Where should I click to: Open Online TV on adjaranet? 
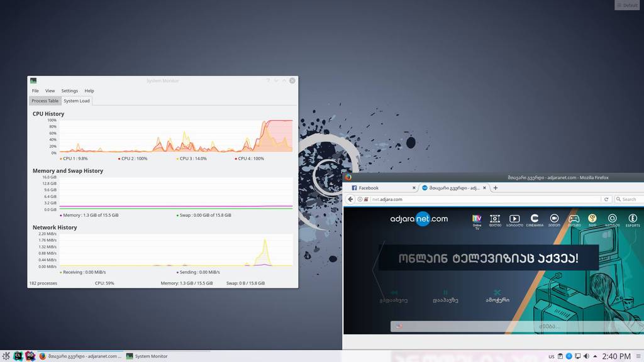477,222
